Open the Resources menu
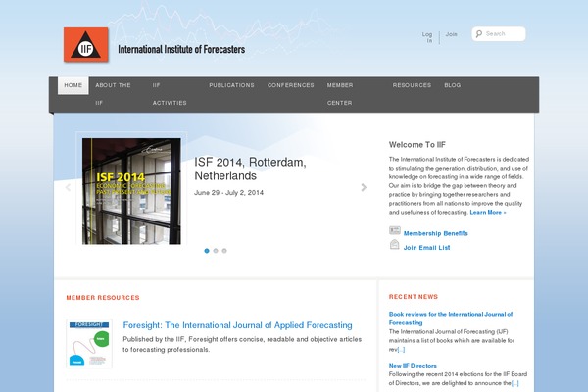The height and width of the screenshot is (392, 588). tap(412, 85)
